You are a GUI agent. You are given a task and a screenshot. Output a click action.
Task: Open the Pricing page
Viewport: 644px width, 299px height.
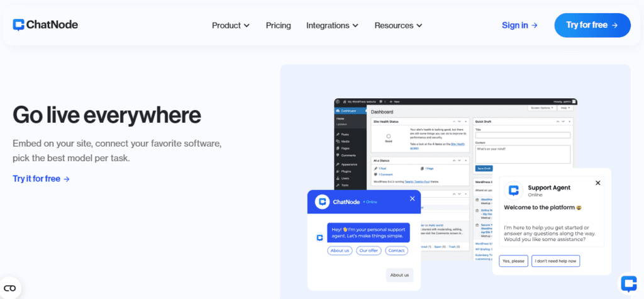point(278,26)
